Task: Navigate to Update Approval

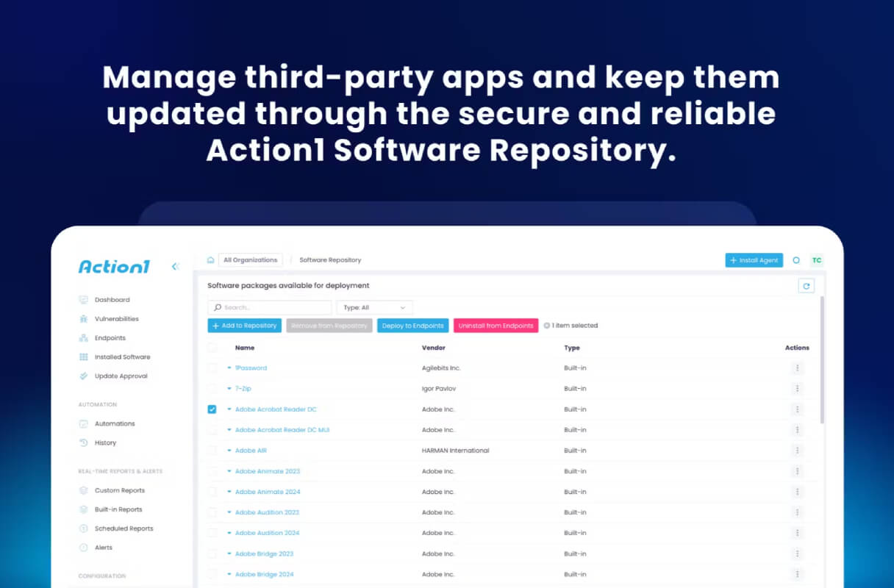Action: tap(121, 376)
